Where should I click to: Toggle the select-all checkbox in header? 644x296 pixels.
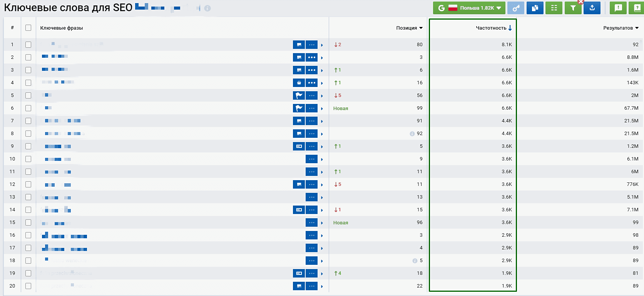point(28,28)
